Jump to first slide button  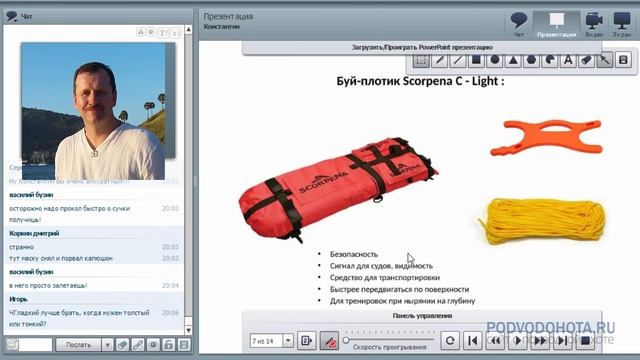click(x=473, y=340)
